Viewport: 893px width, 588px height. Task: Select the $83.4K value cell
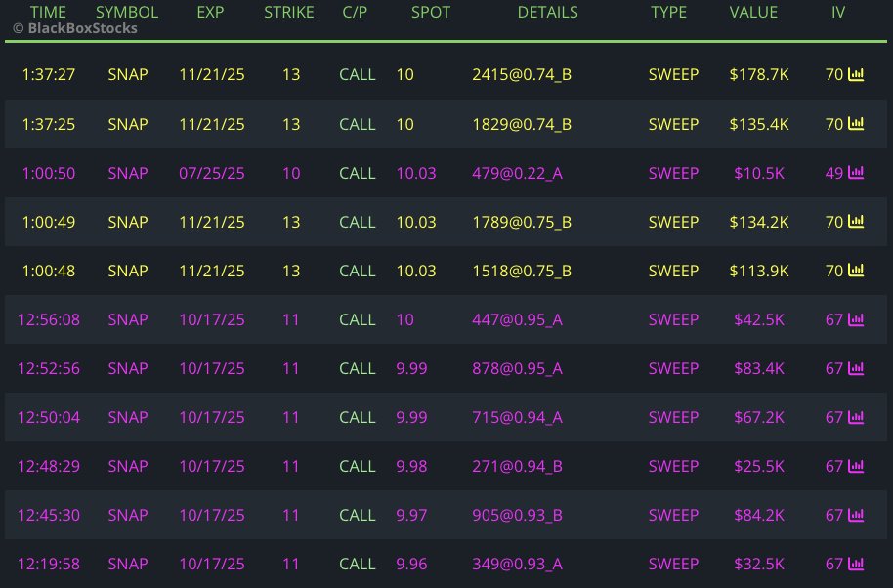[759, 368]
